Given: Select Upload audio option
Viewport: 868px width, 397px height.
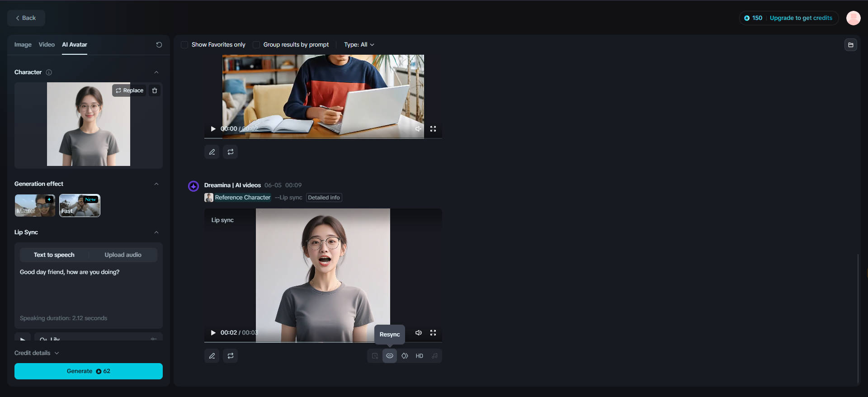Looking at the screenshot, I should 123,255.
